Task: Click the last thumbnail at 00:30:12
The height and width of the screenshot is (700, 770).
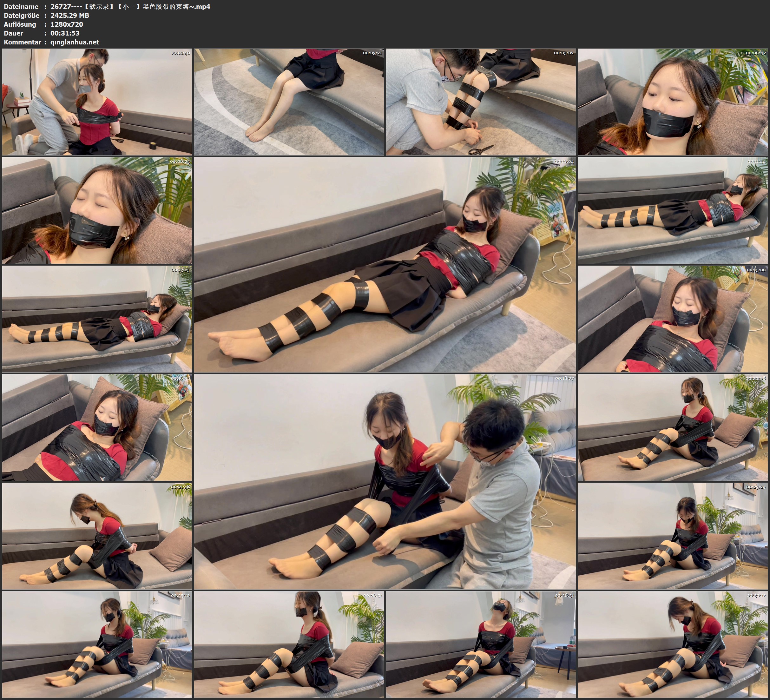Action: [673, 644]
